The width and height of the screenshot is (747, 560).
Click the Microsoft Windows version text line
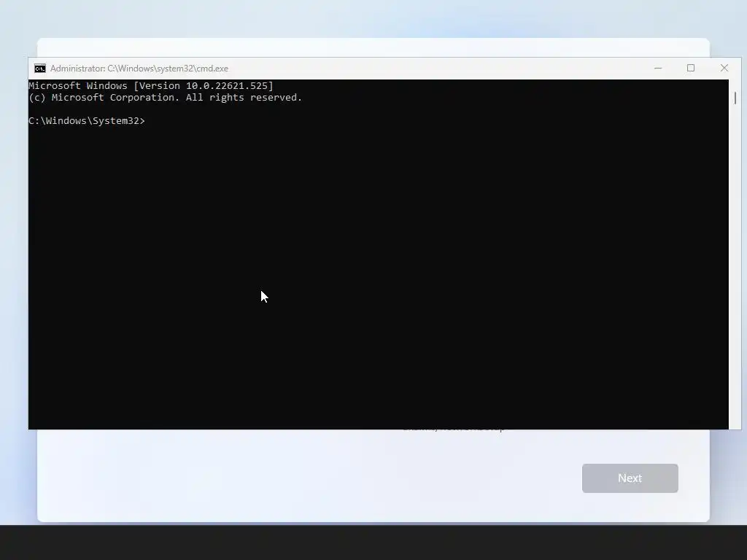(151, 86)
